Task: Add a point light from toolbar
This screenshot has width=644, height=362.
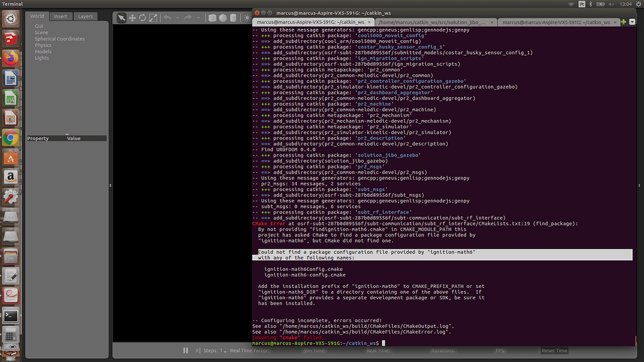Action: 248,18
